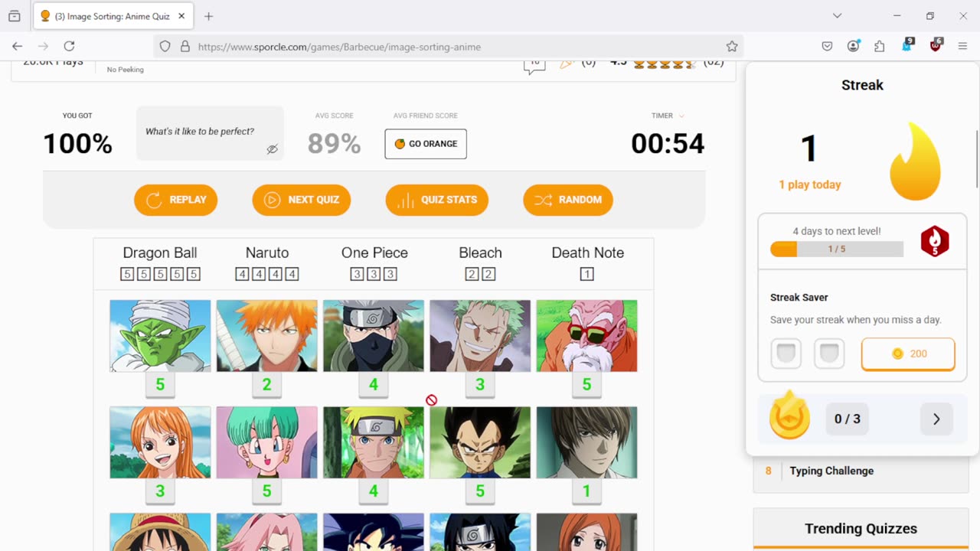Viewport: 980px width, 551px height.
Task: Open the Typing Challenge link
Action: click(x=831, y=471)
